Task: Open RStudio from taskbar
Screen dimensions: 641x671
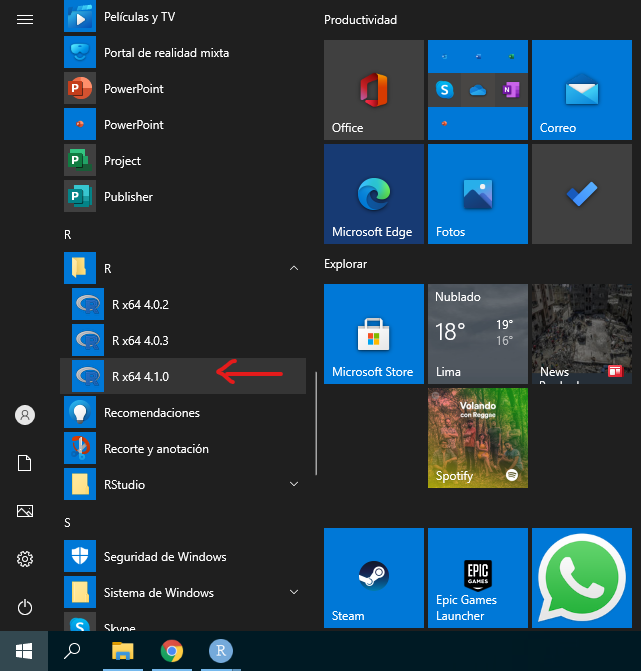Action: (x=221, y=651)
